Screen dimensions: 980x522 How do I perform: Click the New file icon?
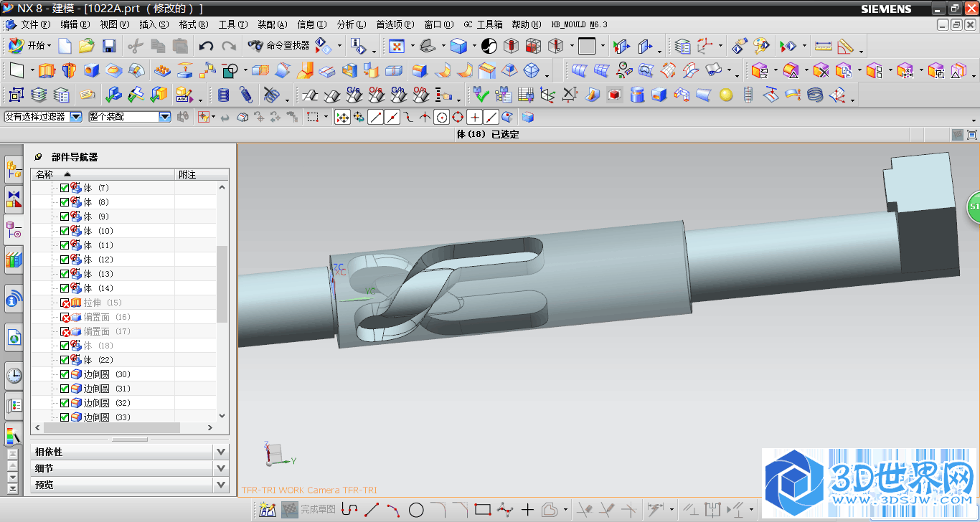pyautogui.click(x=65, y=46)
